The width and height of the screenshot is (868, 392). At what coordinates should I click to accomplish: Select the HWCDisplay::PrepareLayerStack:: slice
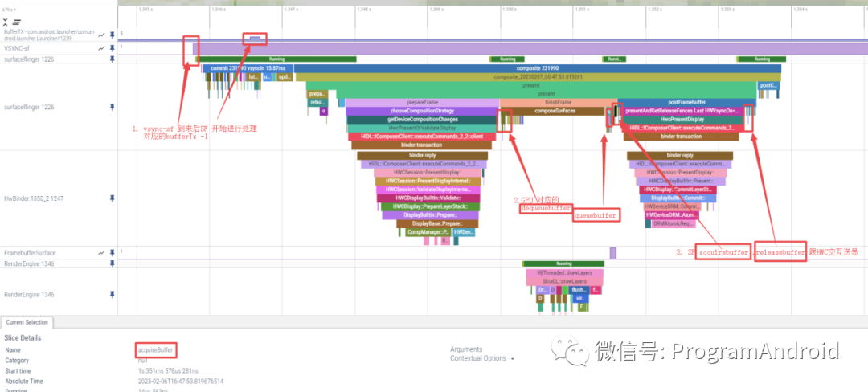click(x=430, y=206)
